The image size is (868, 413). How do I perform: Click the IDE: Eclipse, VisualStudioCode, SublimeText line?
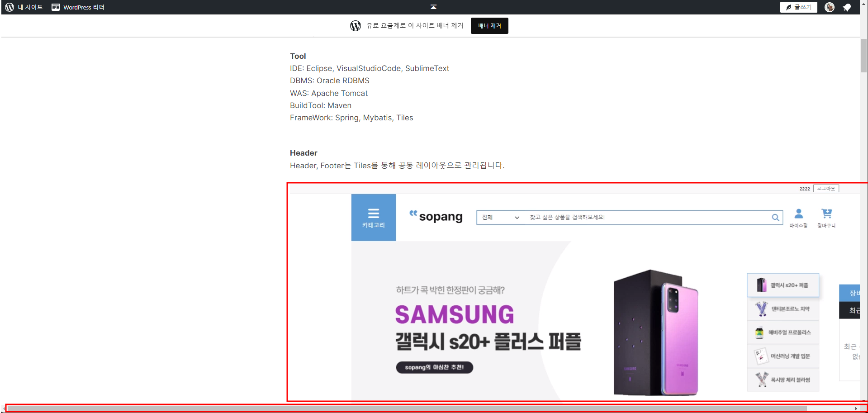point(370,68)
